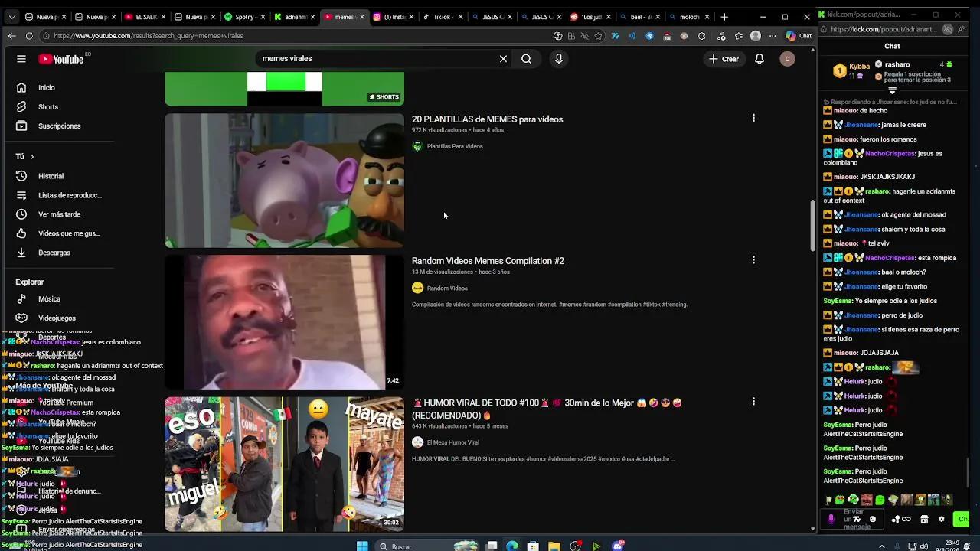Open Ver más tarde in the sidebar
Image resolution: width=980 pixels, height=551 pixels.
pyautogui.click(x=57, y=214)
